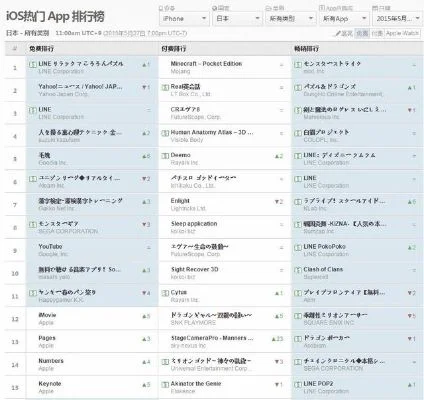Open Pages app in free ranking

pyautogui.click(x=47, y=338)
